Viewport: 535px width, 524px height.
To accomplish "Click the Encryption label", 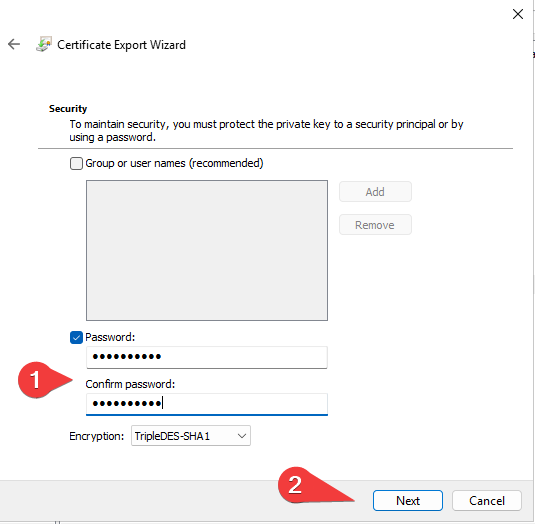I will [x=97, y=436].
